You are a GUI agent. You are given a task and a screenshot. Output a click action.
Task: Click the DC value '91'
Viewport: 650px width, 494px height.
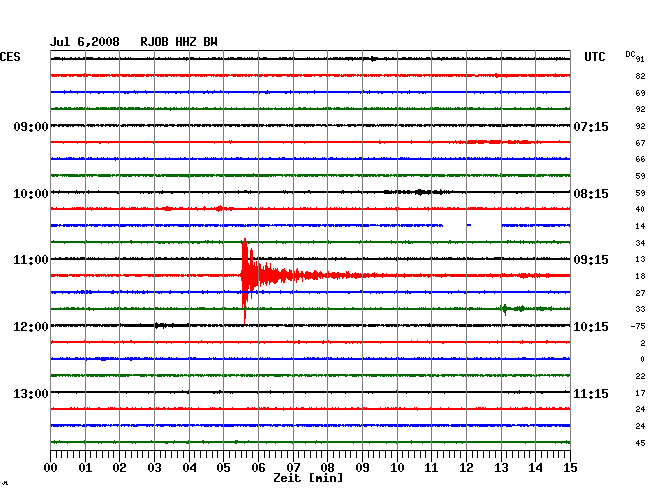[x=640, y=59]
